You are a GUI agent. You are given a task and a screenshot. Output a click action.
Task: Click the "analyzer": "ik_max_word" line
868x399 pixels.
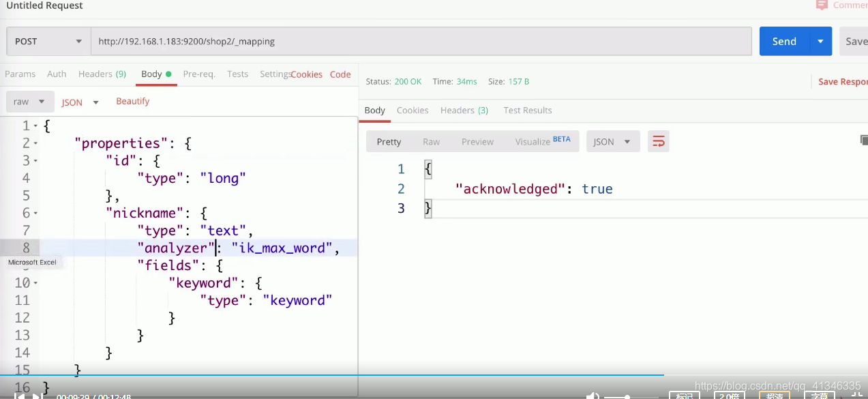pyautogui.click(x=239, y=248)
